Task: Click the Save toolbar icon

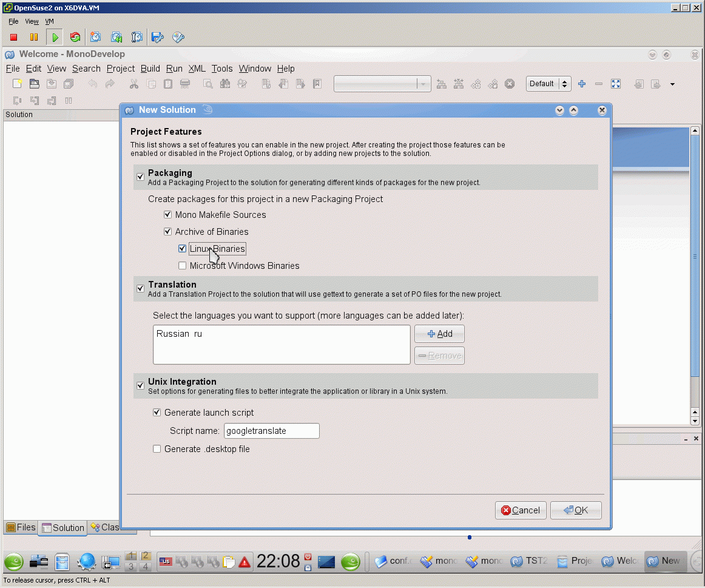Action: tap(51, 84)
